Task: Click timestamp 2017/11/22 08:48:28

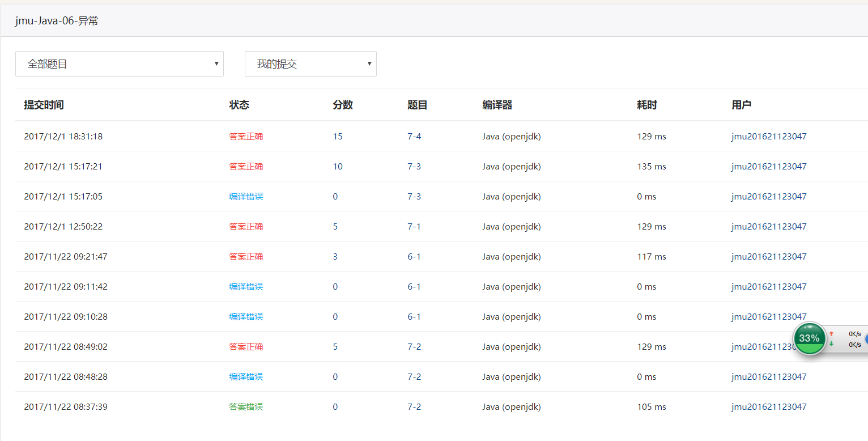Action: pos(66,377)
